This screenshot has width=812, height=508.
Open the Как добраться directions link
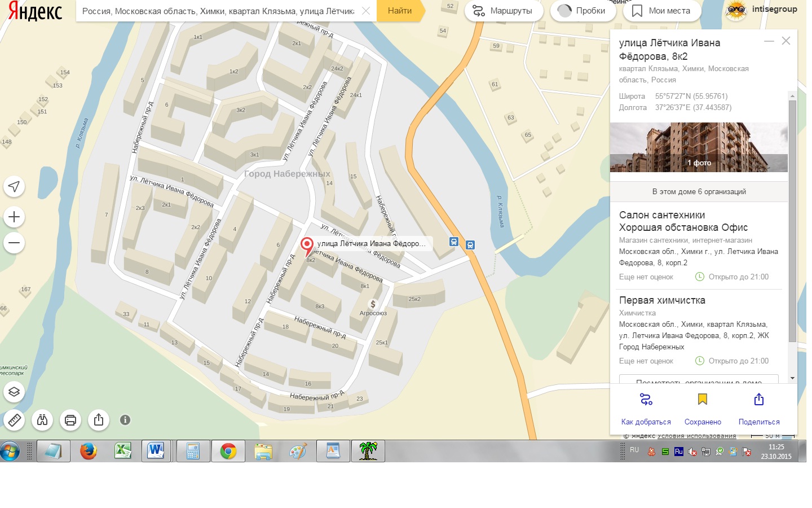(x=646, y=409)
